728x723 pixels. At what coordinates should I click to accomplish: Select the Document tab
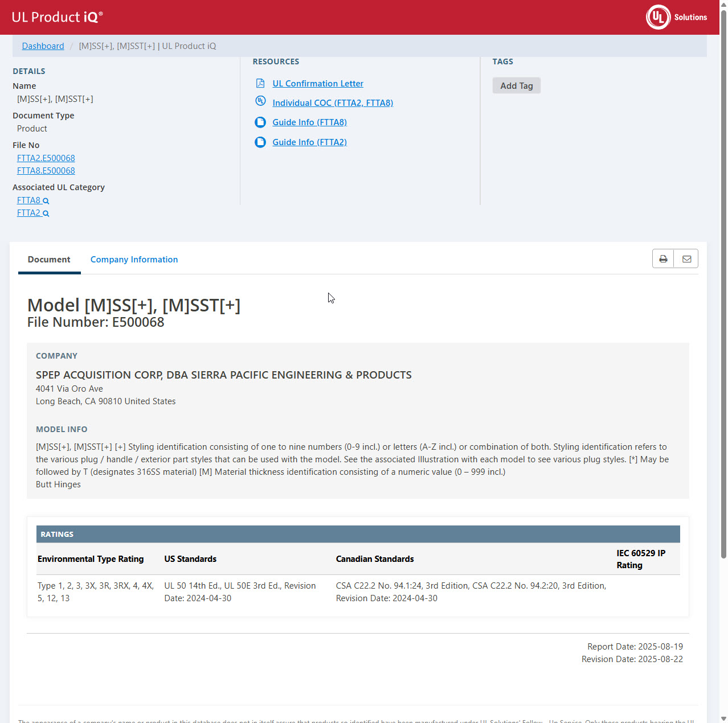(x=49, y=260)
